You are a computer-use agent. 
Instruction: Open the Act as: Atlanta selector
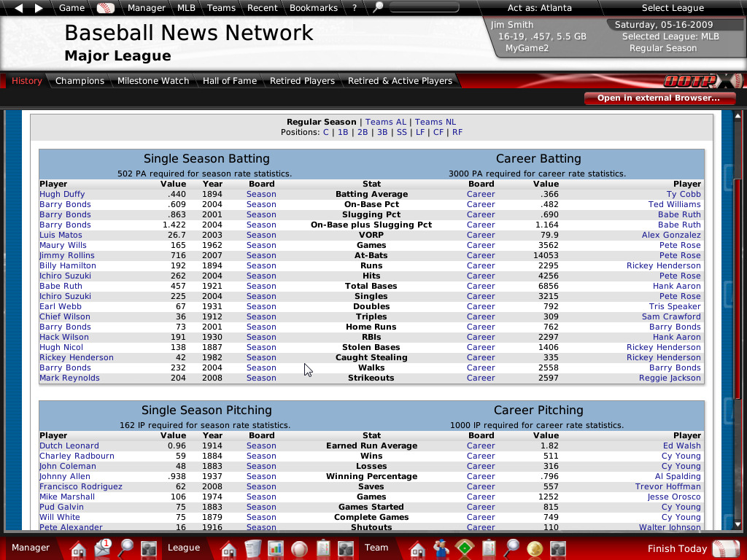coord(539,8)
